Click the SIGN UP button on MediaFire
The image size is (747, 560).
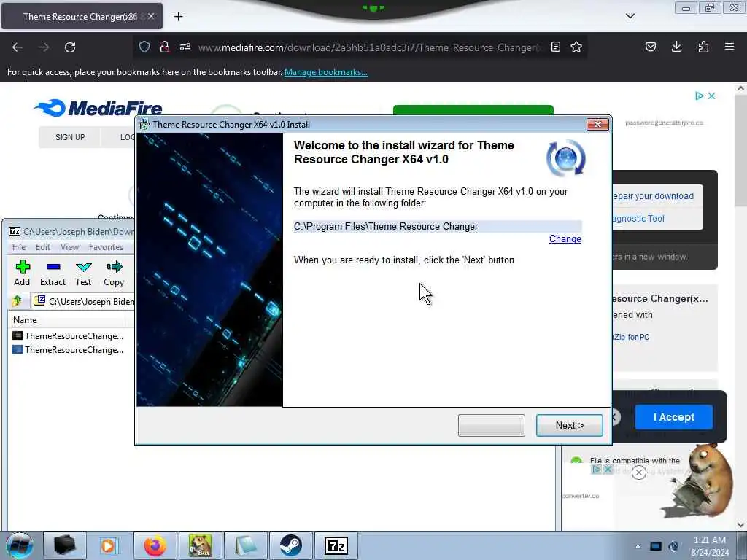pyautogui.click(x=70, y=137)
